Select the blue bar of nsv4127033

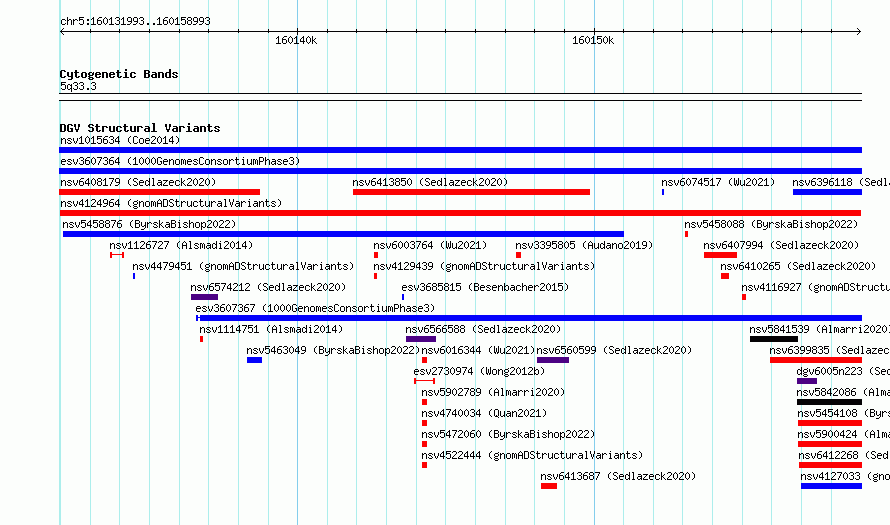[x=832, y=486]
